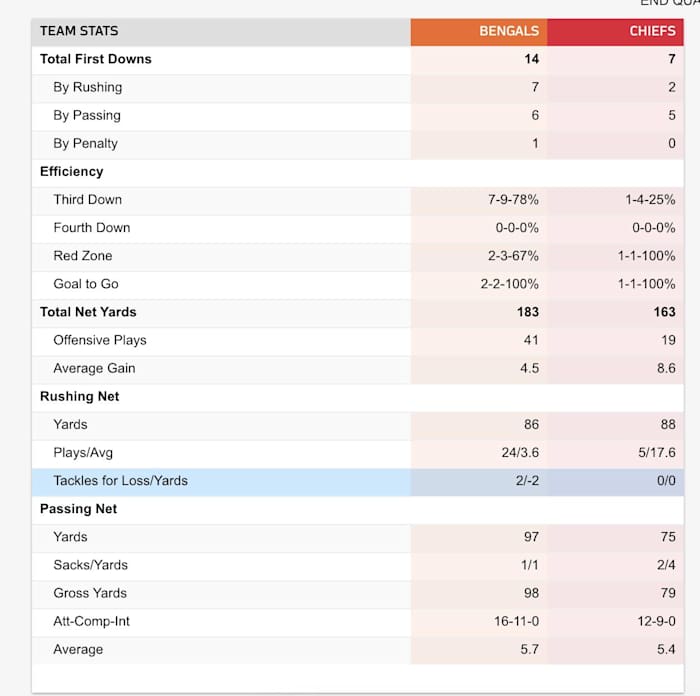Select the highlighted Tackles for Loss/Yards row label
The image size is (700, 696).
click(120, 481)
